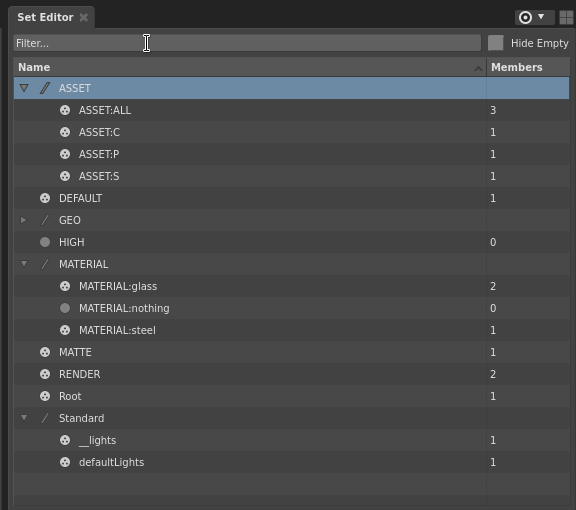Click the set icon beside defaultLights
The image size is (576, 510).
[65, 462]
